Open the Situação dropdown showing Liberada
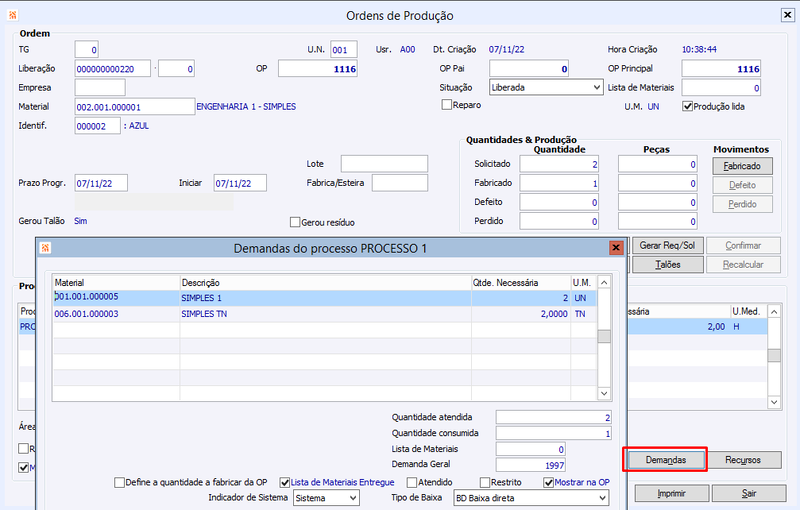This screenshot has width=800, height=510. pos(546,88)
